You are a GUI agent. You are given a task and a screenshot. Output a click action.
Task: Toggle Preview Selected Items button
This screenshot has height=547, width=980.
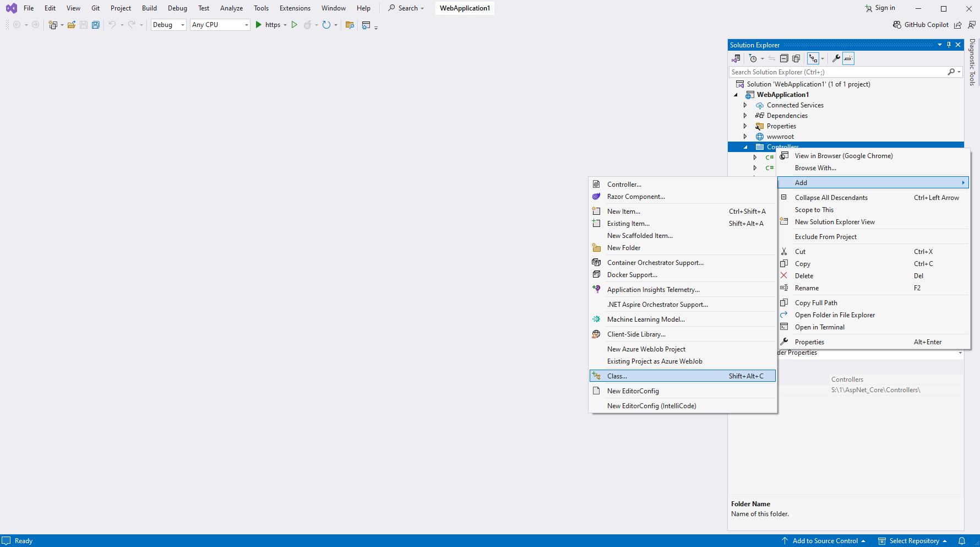click(848, 58)
